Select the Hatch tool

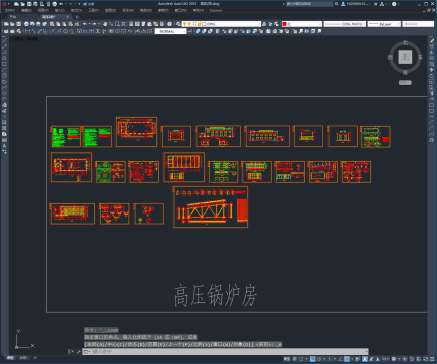coord(4,122)
